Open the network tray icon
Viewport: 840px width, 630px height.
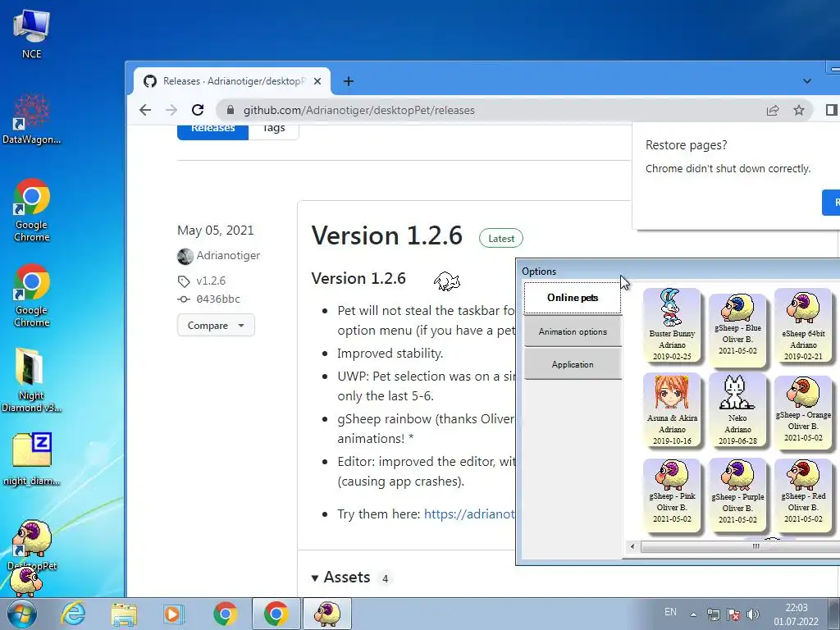coord(713,614)
